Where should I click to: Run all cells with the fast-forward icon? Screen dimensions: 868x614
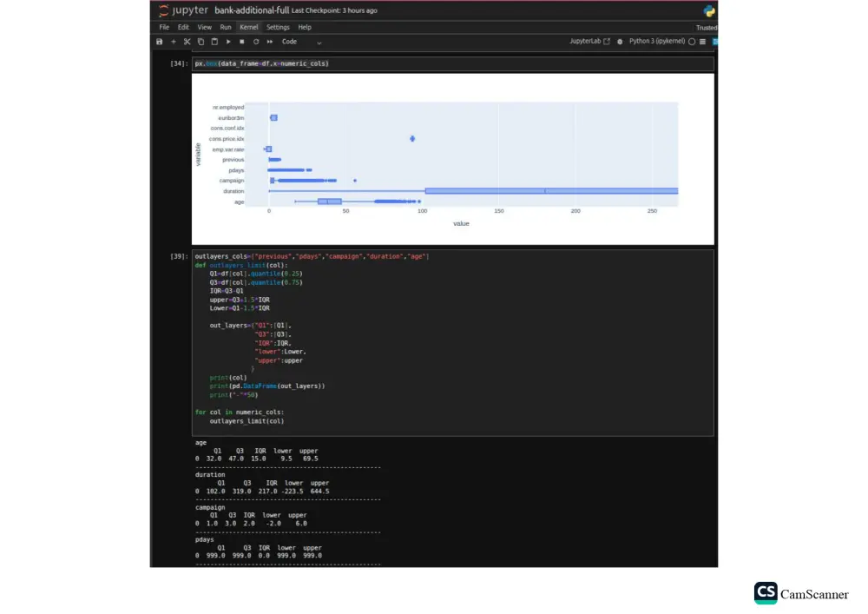(269, 41)
